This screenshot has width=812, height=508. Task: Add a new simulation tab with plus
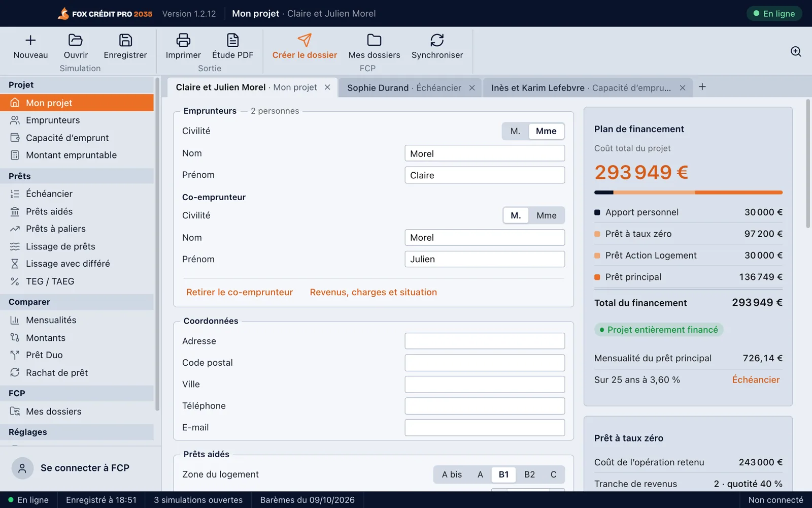(x=702, y=87)
